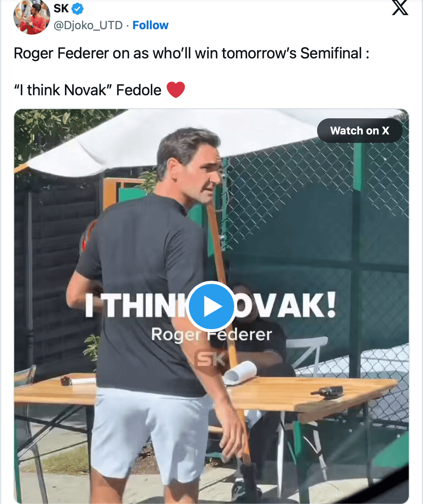Open the @Djoko_UTD handle link
Viewport: 423px width, 504px height.
click(88, 25)
